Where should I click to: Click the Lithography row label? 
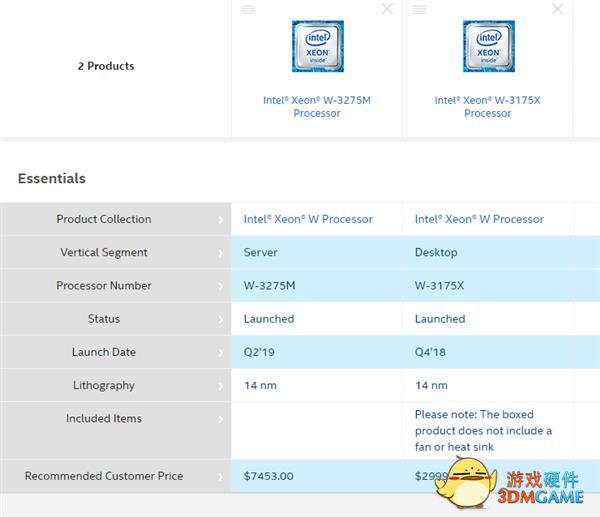tap(104, 385)
